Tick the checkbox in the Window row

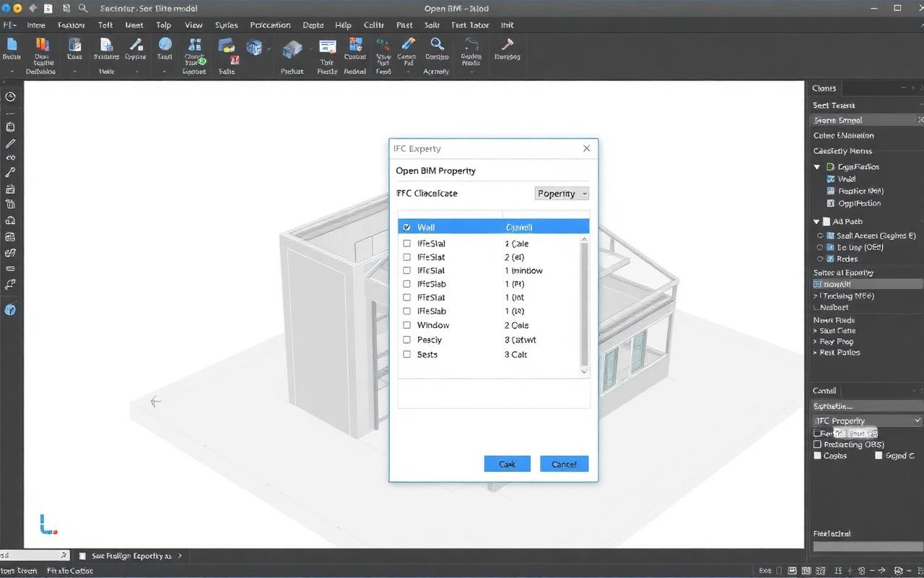[407, 326]
